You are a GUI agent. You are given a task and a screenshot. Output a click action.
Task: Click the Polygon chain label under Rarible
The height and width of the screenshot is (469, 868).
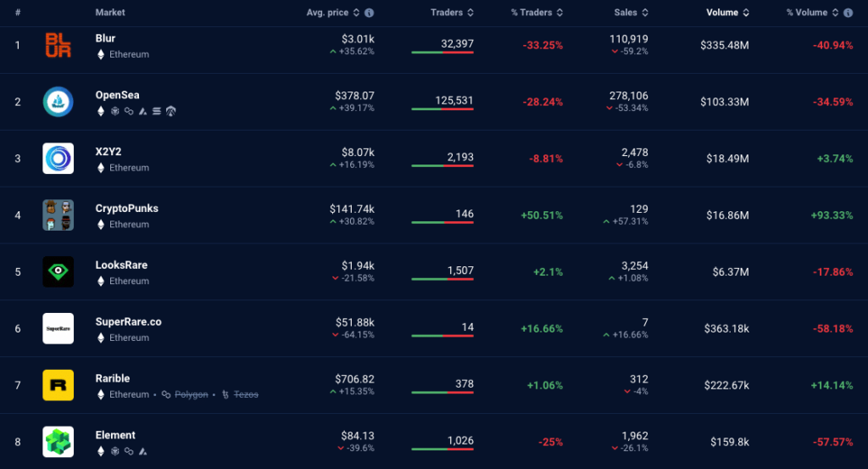191,394
